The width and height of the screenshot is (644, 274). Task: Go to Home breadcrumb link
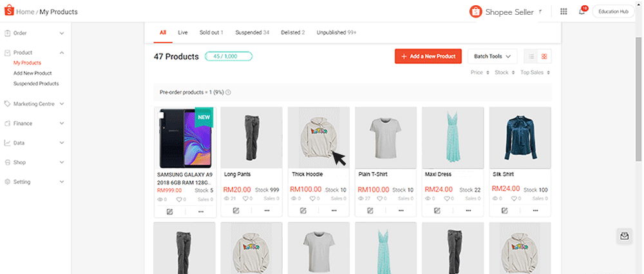25,12
